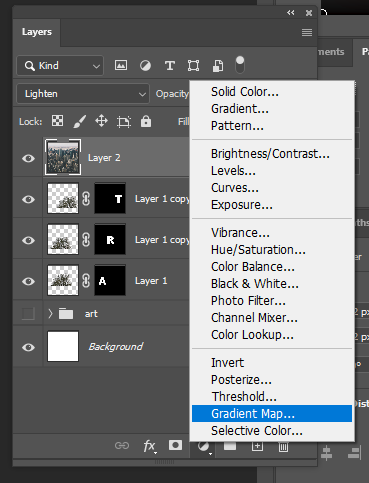Create new layer plus icon
This screenshot has height=483, width=369.
[x=257, y=446]
